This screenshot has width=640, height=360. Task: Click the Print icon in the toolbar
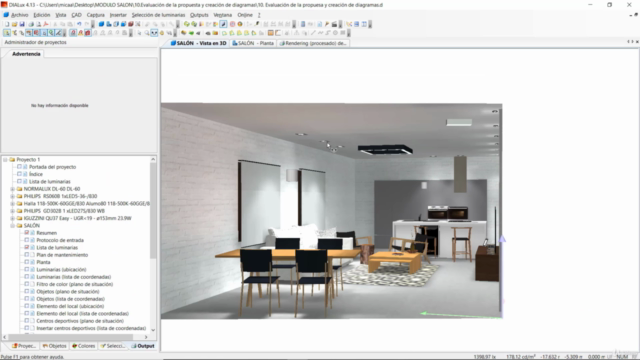click(31, 24)
